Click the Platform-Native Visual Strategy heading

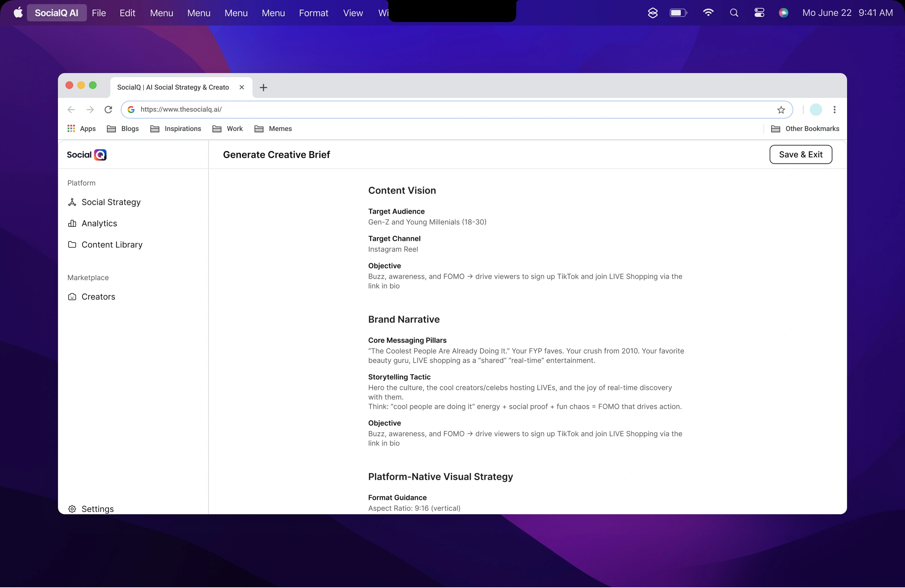click(440, 477)
